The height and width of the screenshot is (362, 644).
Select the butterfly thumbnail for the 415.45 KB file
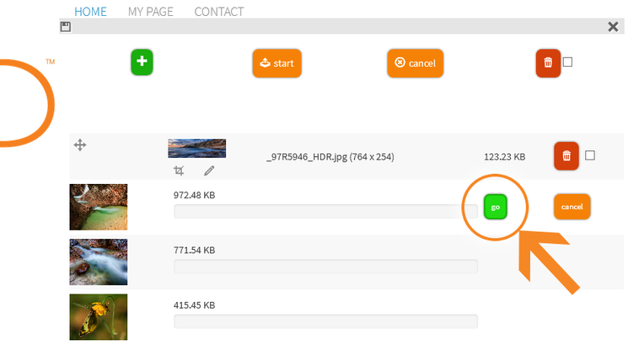tap(98, 316)
